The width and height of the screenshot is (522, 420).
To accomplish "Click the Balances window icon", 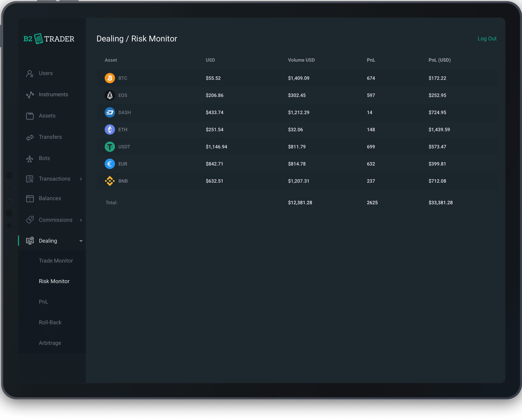I will click(x=30, y=198).
